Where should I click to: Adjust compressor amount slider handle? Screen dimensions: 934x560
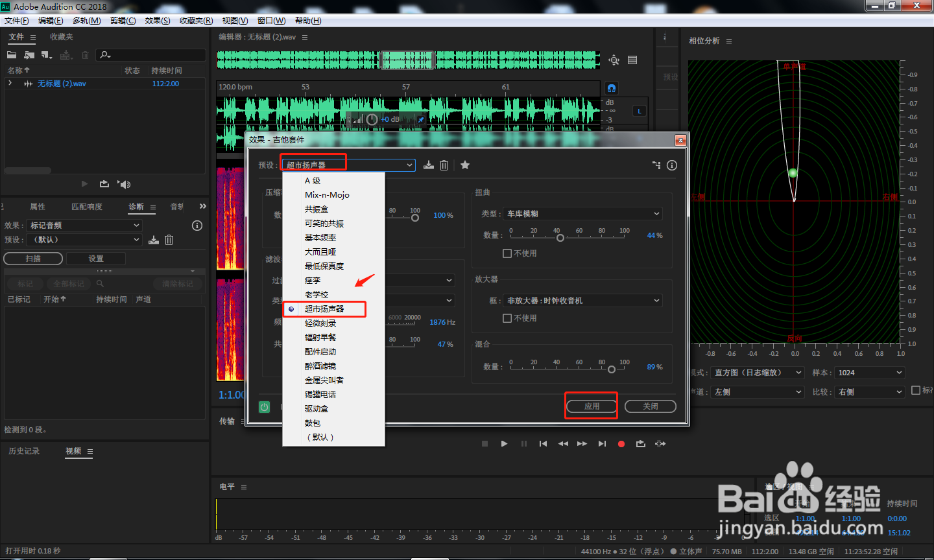pyautogui.click(x=415, y=218)
